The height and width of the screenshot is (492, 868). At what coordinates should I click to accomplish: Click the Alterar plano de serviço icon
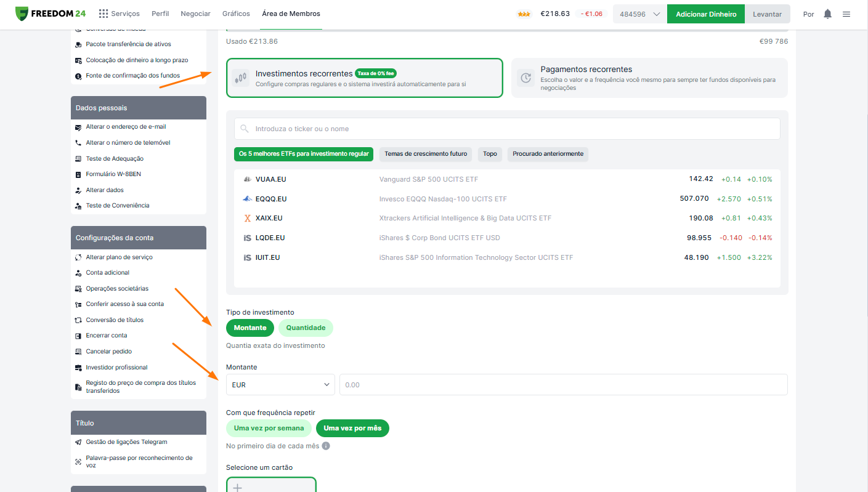[x=78, y=257]
